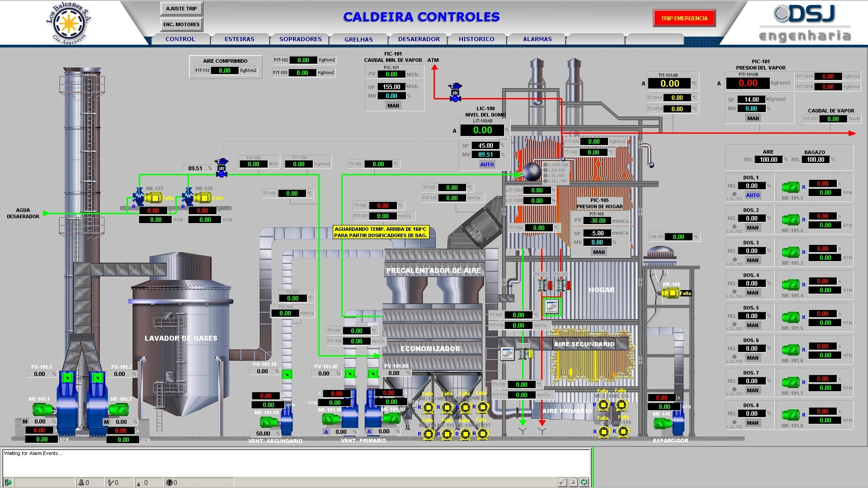This screenshot has height=488, width=868.
Task: View the ALARMAS tab
Action: click(537, 39)
